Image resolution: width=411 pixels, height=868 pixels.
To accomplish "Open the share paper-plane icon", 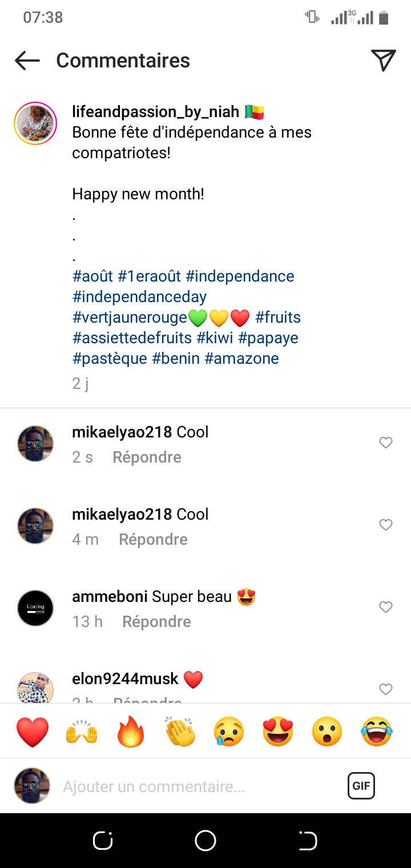I will pyautogui.click(x=383, y=61).
